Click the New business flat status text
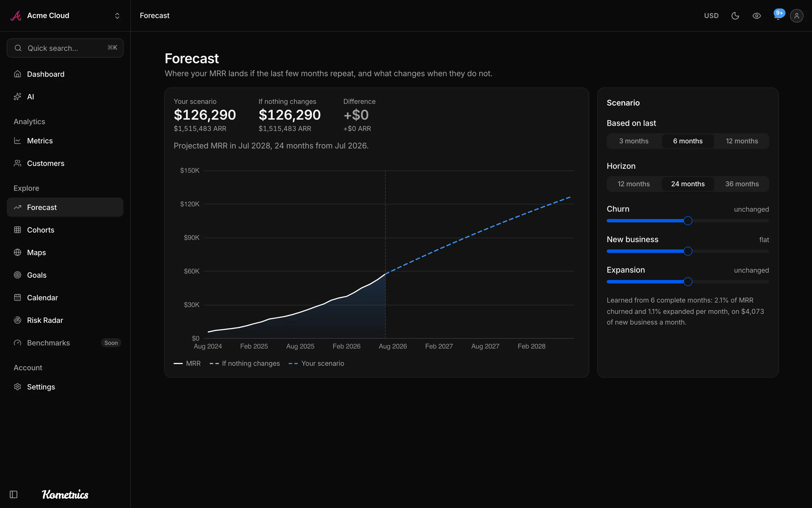812x508 pixels. click(764, 240)
